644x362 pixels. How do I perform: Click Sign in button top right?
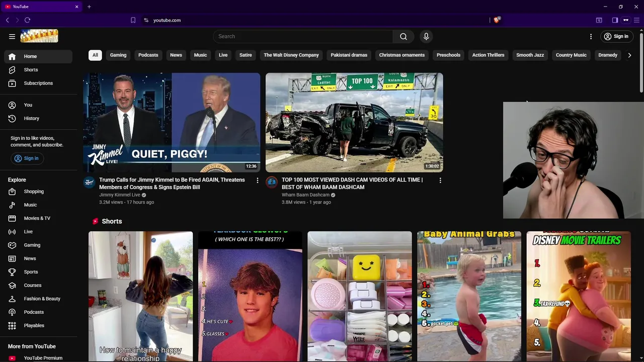616,36
